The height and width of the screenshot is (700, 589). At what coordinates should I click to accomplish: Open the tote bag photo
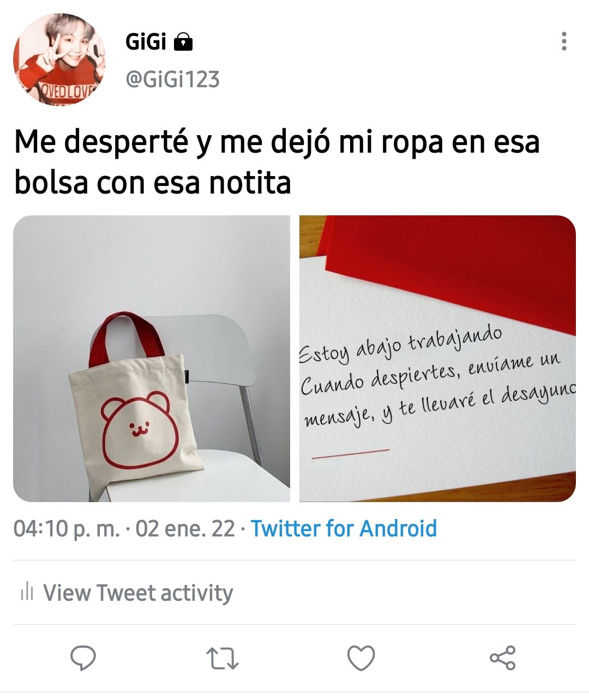coord(152,359)
